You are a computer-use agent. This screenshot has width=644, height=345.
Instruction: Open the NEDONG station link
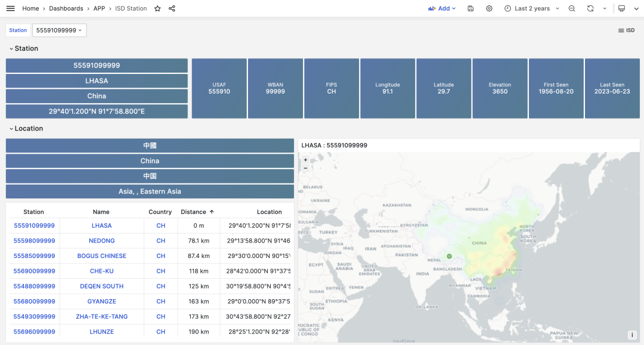[102, 241]
